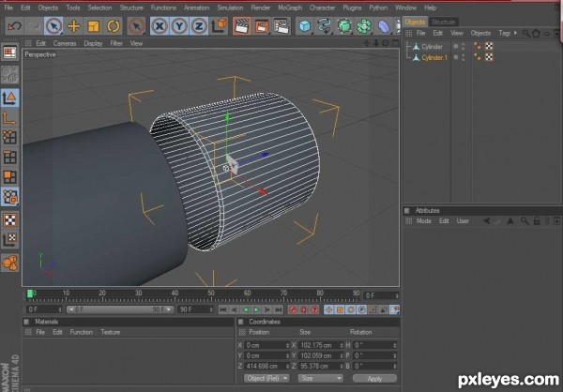Switch to Points mode
Viewport: 563px width, 392px height.
click(x=9, y=138)
